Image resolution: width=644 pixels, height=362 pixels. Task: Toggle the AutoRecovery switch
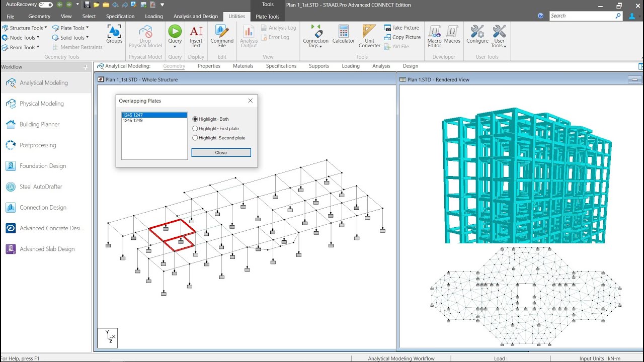point(46,5)
